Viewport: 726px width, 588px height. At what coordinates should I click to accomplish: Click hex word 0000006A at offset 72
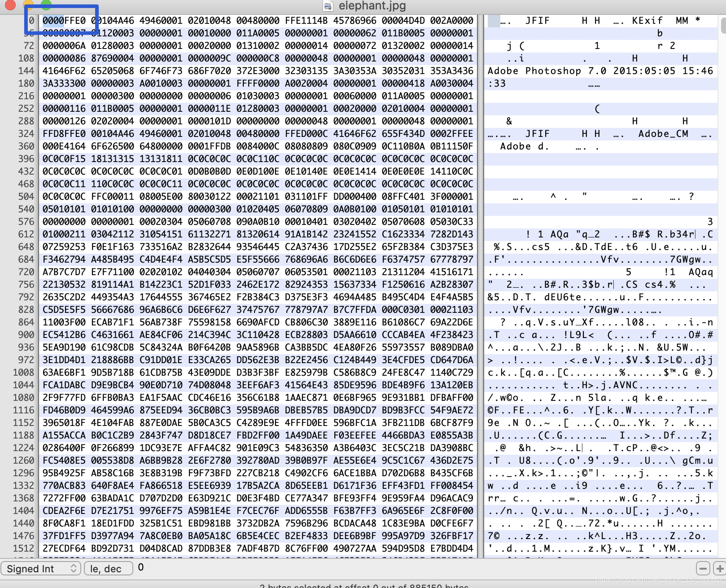coord(64,46)
